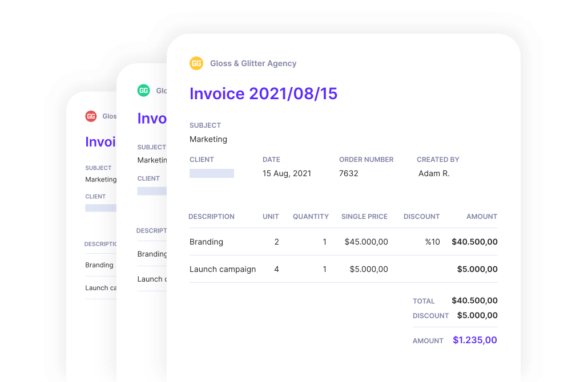Select Branding unit value '2'
This screenshot has height=382, width=588.
[276, 242]
